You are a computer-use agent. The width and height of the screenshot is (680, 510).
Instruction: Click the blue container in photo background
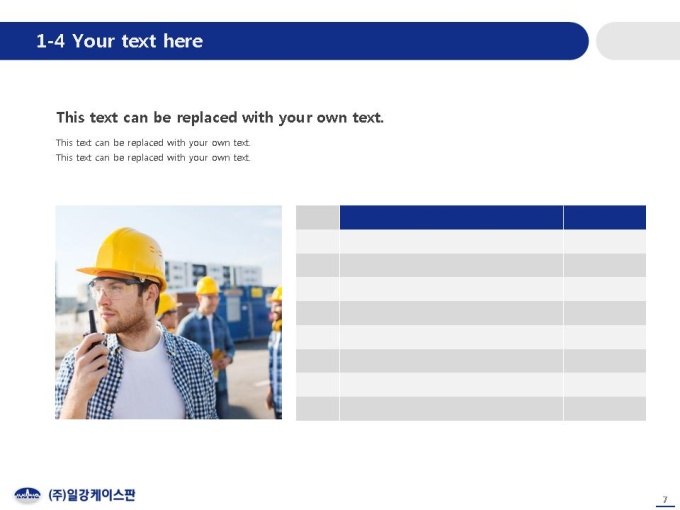(245, 312)
